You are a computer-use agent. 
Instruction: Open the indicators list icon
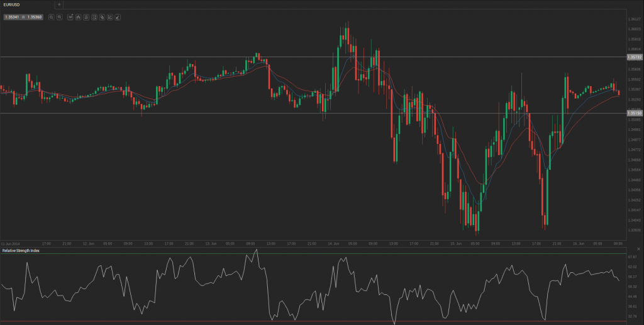click(86, 17)
